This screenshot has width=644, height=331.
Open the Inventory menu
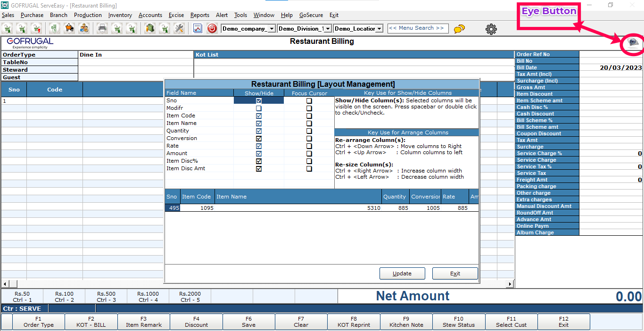(x=120, y=15)
